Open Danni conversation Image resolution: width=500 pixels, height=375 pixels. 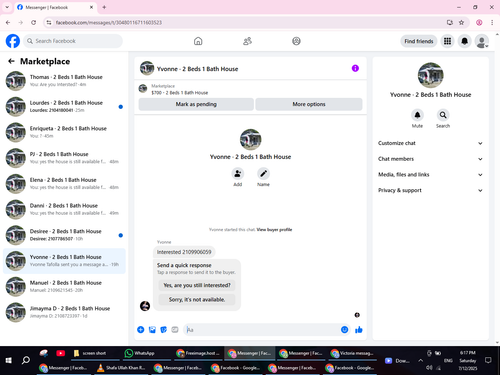pos(64,209)
